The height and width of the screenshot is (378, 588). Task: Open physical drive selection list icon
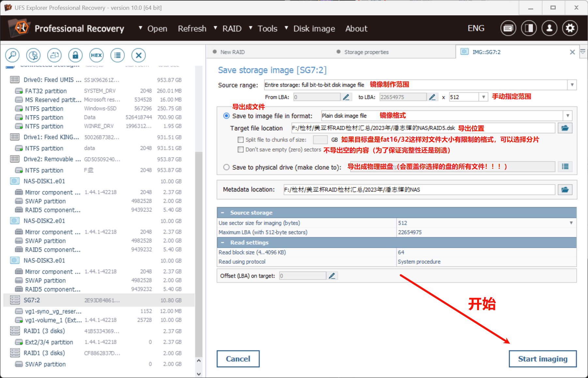[x=565, y=167]
